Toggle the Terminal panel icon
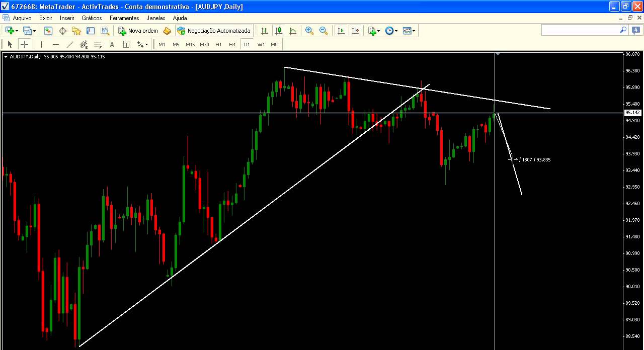The width and height of the screenshot is (644, 350). pos(91,31)
